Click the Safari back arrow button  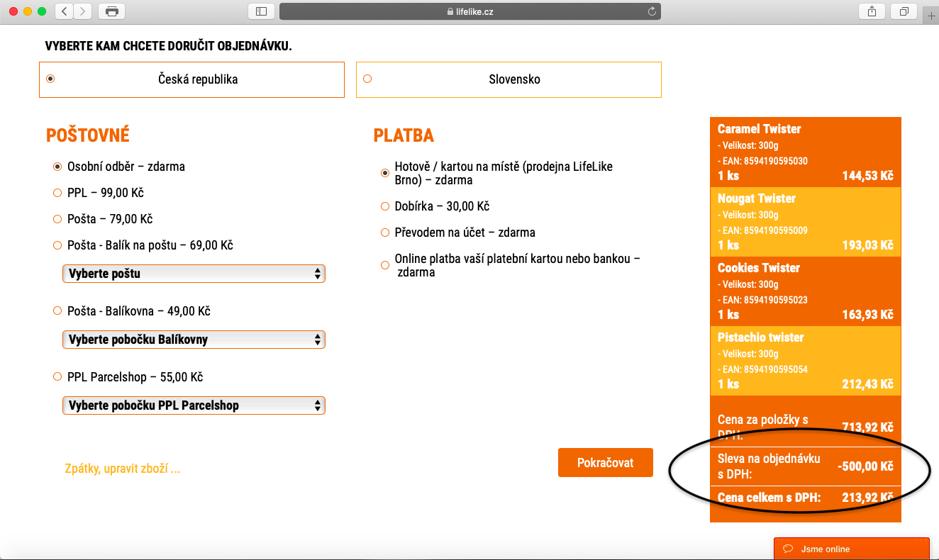click(65, 11)
